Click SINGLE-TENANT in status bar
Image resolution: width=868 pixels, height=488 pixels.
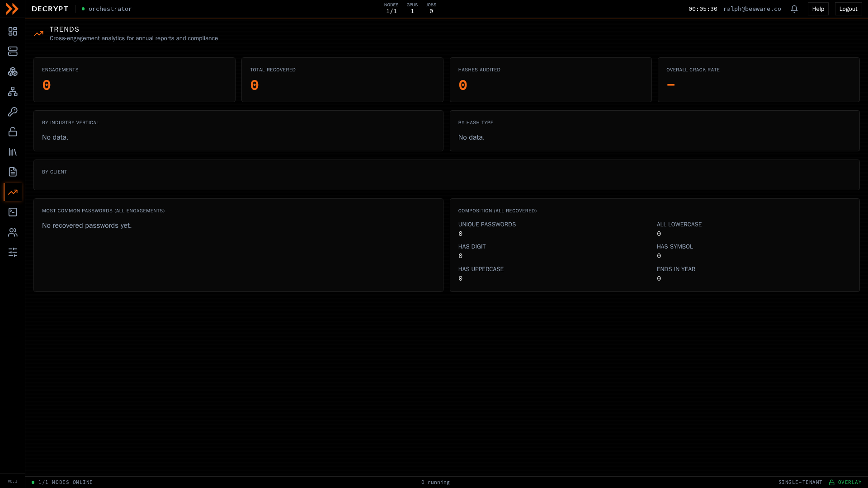coord(800,482)
